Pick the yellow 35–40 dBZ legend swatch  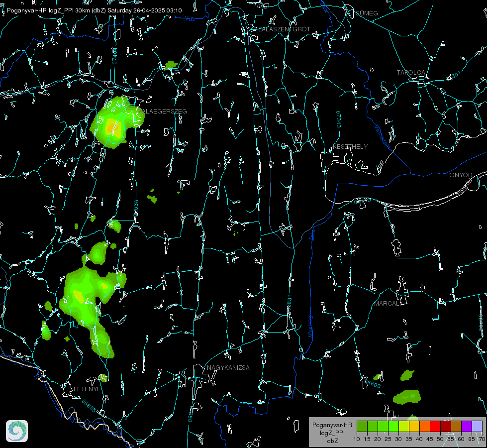[x=414, y=426]
